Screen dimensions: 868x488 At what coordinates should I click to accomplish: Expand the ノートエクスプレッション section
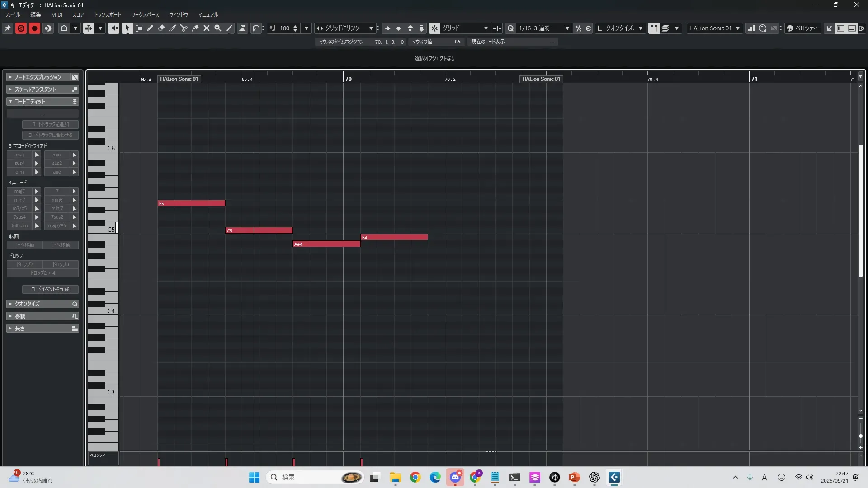[38, 77]
